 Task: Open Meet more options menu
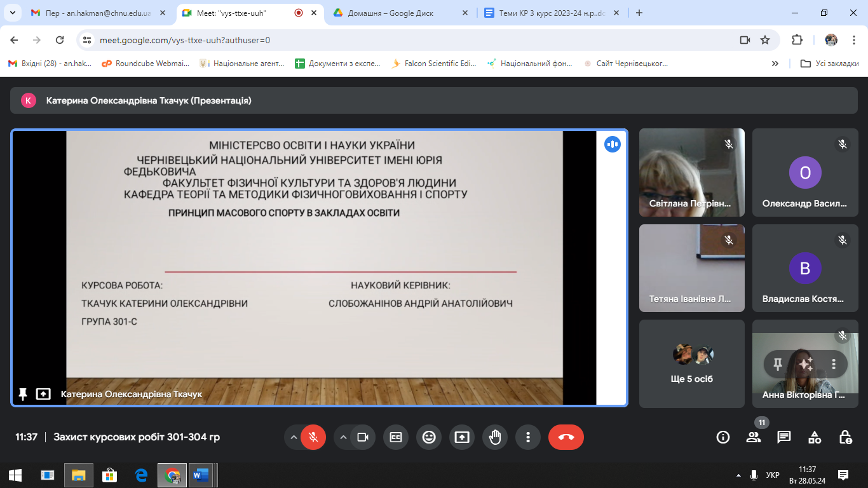click(x=528, y=437)
